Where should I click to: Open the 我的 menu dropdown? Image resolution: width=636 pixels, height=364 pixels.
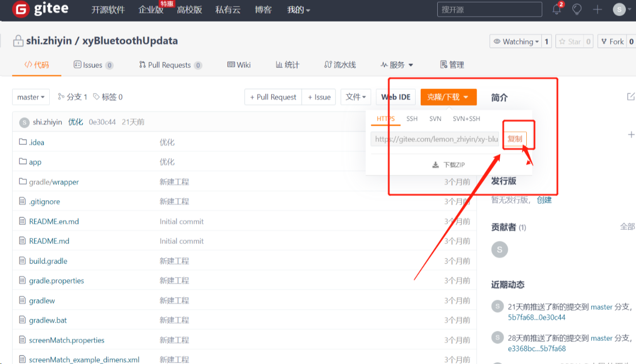tap(298, 10)
